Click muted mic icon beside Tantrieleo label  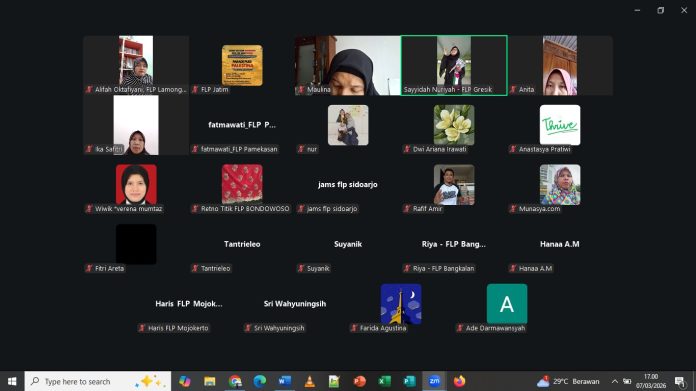tap(195, 268)
